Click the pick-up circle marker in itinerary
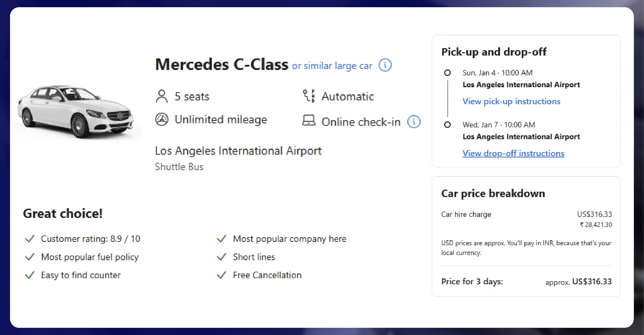The height and width of the screenshot is (335, 644). pos(447,73)
